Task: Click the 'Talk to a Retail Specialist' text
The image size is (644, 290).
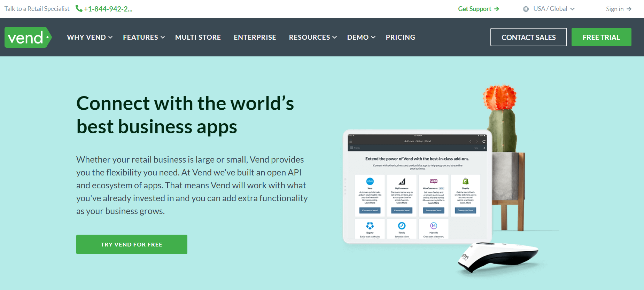Action: 37,9
